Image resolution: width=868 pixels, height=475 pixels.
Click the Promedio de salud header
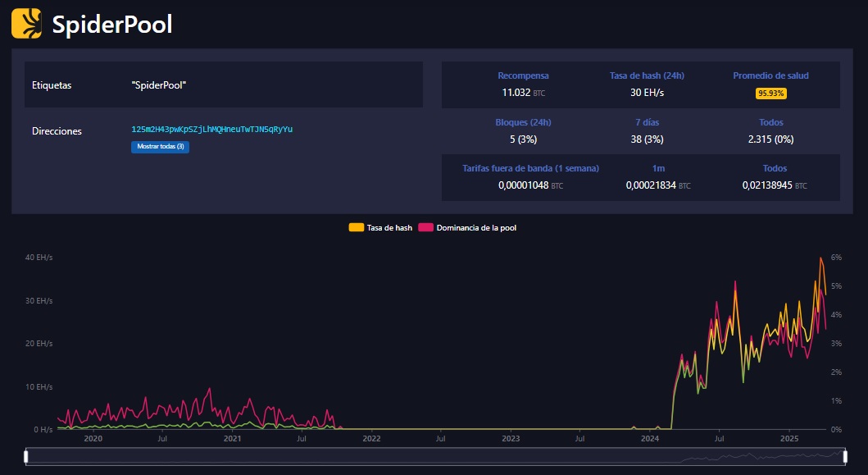pos(771,75)
